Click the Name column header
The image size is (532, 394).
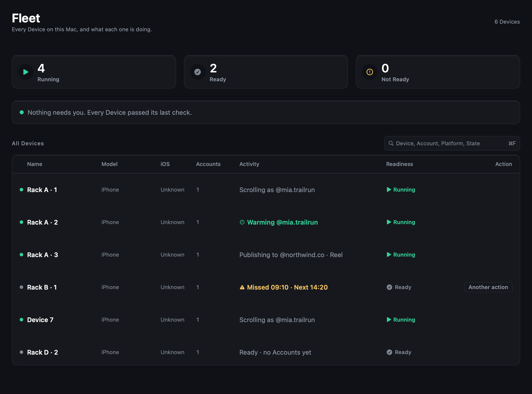pos(35,164)
